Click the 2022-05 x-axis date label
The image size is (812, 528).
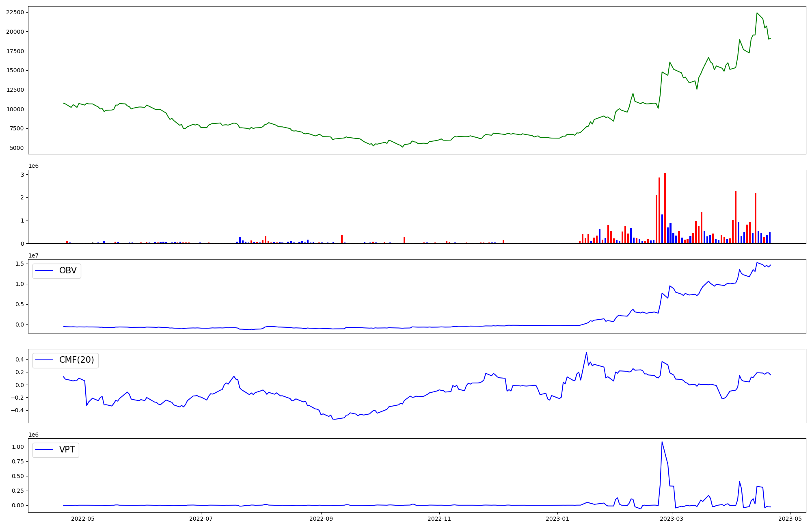[83, 519]
